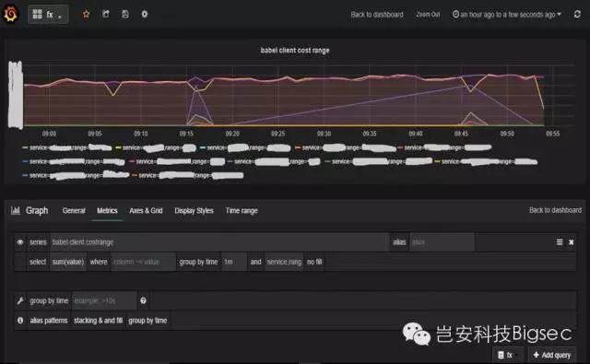The height and width of the screenshot is (364, 590).
Task: Open the time range picker dropdown
Action: [x=506, y=15]
